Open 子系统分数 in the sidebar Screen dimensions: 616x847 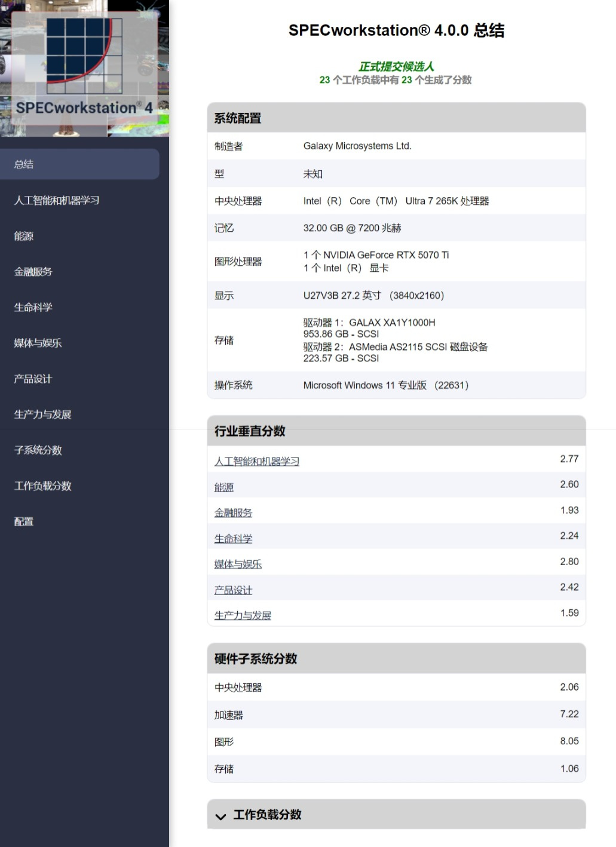coord(38,450)
